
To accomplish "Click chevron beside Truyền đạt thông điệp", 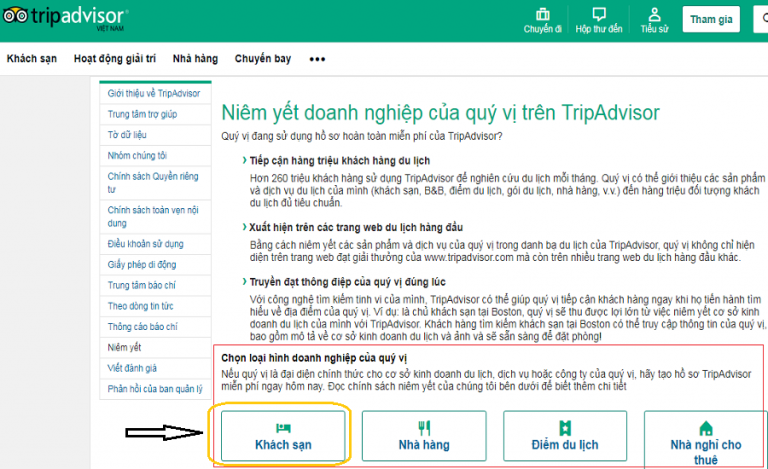I will point(244,281).
